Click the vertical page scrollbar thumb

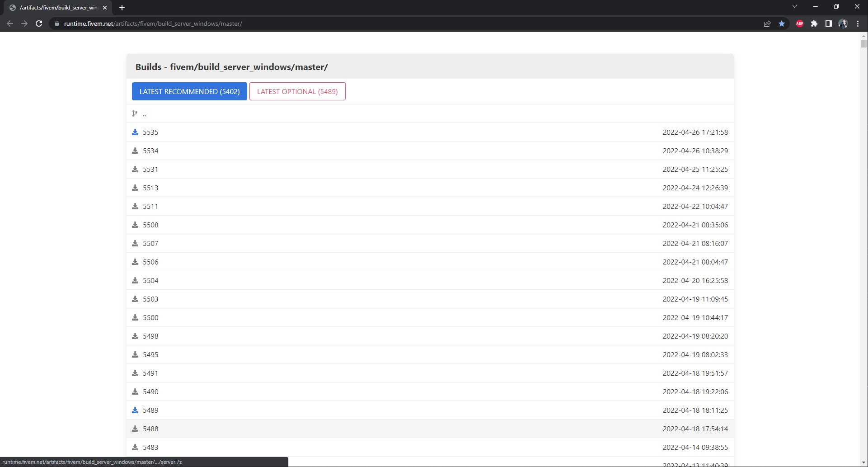(863, 44)
